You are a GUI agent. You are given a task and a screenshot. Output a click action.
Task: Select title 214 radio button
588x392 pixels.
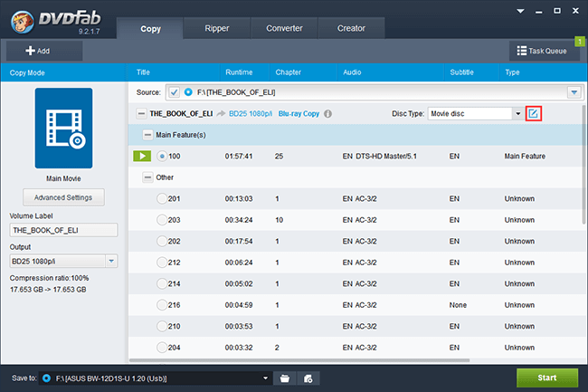tap(162, 283)
